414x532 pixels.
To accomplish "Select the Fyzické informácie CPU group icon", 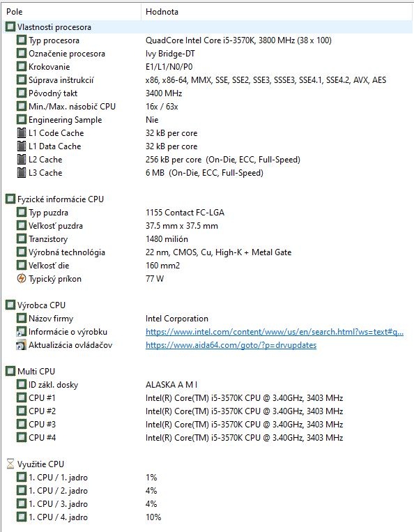I will [10, 199].
